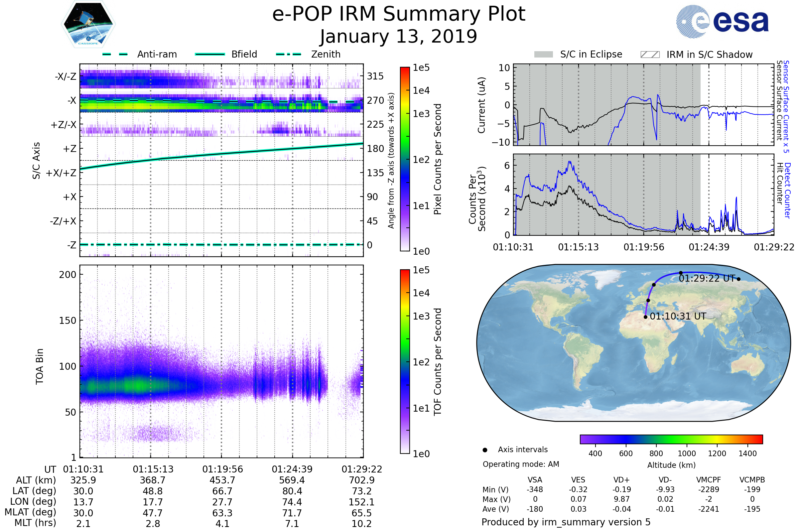Click the January 13, 2019 date heading
The height and width of the screenshot is (532, 798).
pos(399,37)
